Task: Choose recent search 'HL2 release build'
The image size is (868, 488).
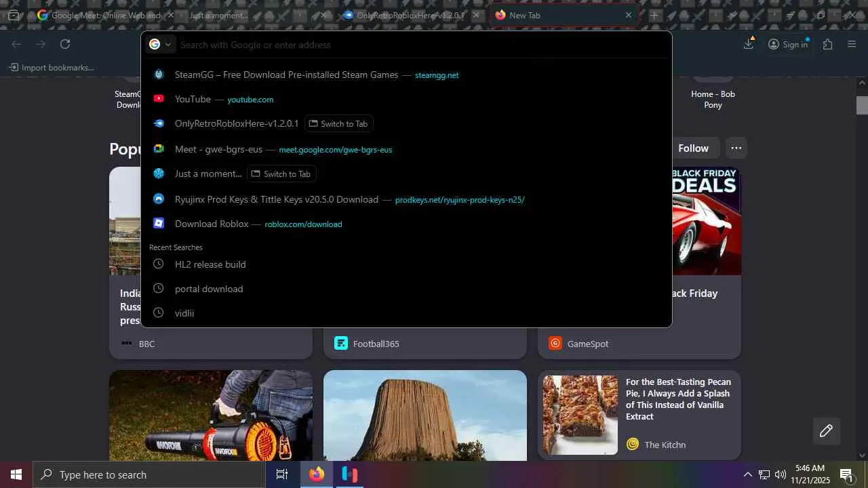Action: click(x=406, y=264)
